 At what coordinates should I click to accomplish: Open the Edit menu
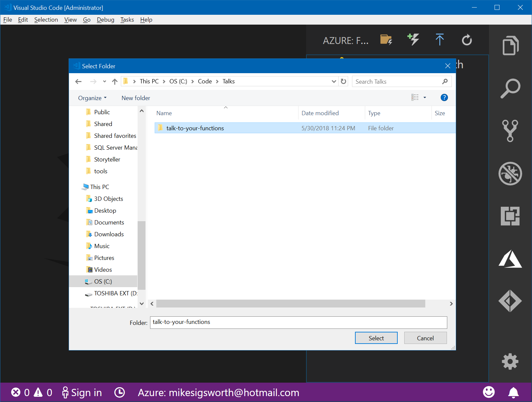pyautogui.click(x=23, y=20)
